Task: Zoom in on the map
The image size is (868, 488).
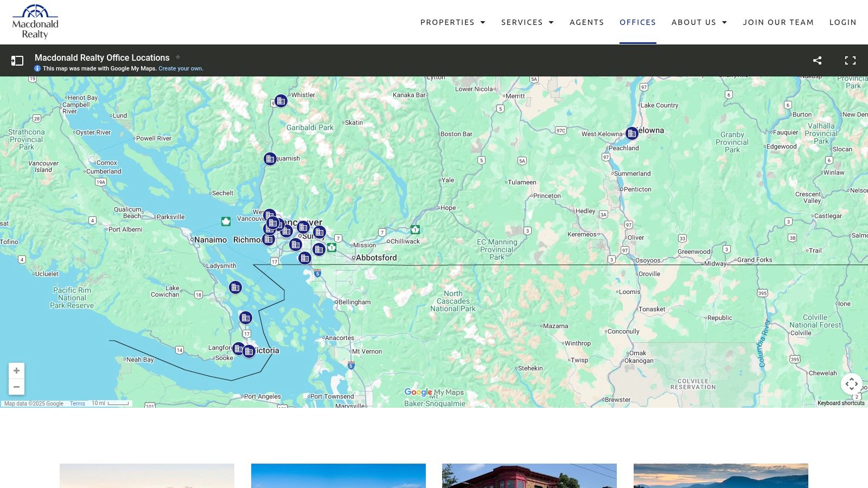Action: (x=17, y=370)
